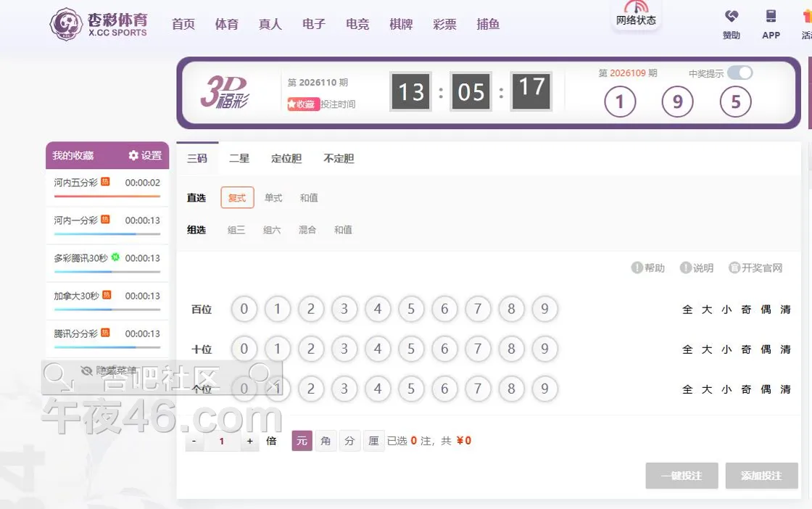Open the network status indicator

click(636, 15)
